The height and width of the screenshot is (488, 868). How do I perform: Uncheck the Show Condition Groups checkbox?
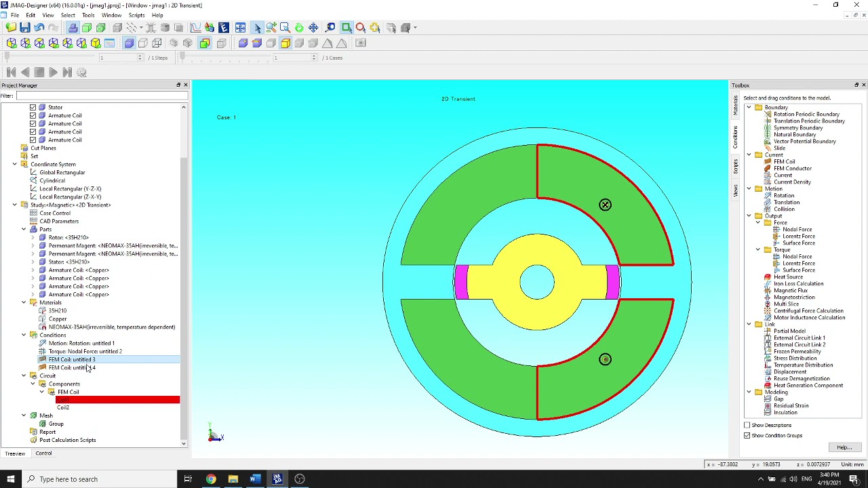[x=747, y=436]
